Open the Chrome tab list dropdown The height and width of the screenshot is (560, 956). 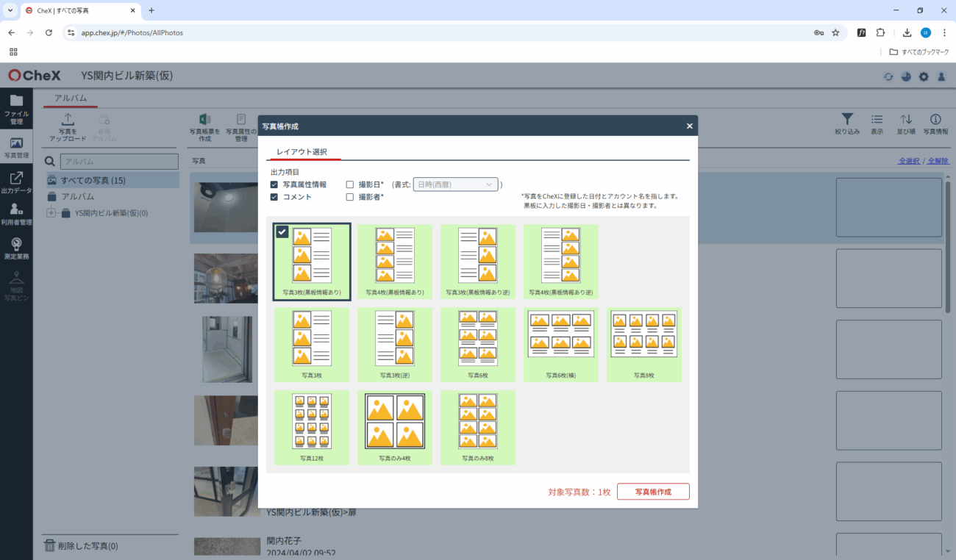pos(10,10)
